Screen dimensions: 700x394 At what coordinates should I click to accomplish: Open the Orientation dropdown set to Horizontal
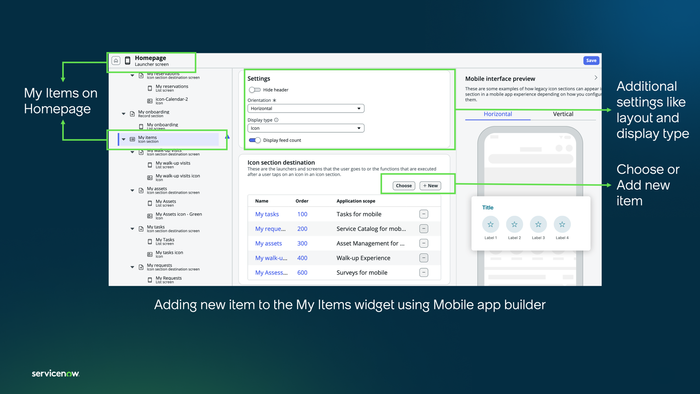[306, 108]
